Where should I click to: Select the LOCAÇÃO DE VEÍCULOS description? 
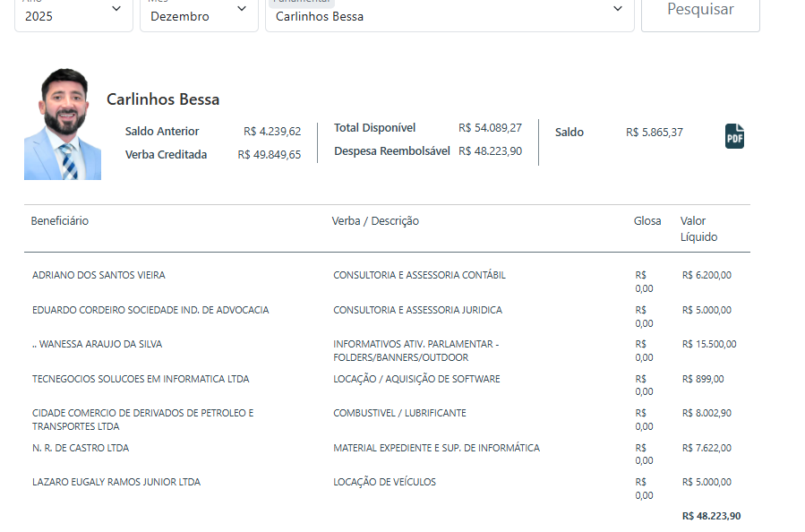384,483
